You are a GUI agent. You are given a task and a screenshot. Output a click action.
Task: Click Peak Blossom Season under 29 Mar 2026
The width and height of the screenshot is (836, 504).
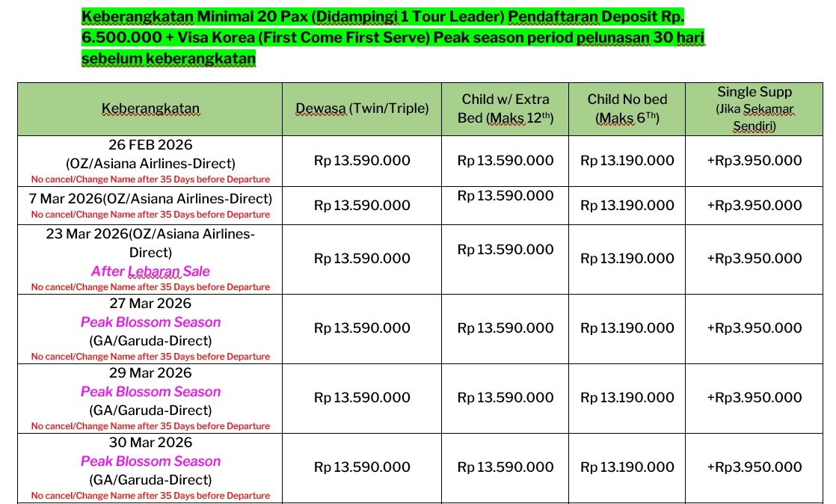[150, 392]
